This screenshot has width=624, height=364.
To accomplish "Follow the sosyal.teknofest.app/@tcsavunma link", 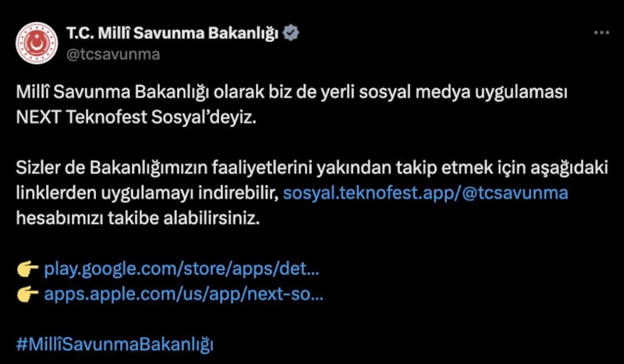I will (425, 193).
